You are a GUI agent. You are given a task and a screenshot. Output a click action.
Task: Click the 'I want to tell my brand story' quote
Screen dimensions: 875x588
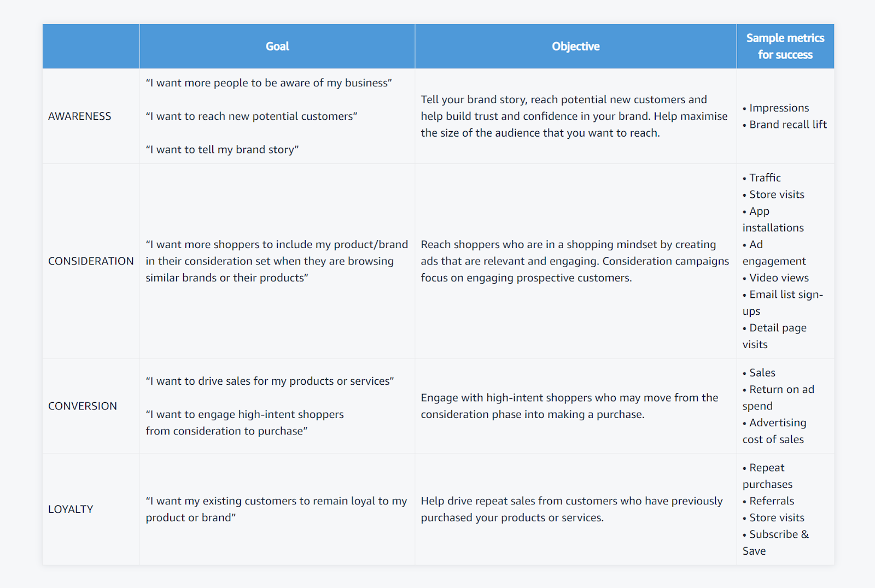(x=222, y=150)
